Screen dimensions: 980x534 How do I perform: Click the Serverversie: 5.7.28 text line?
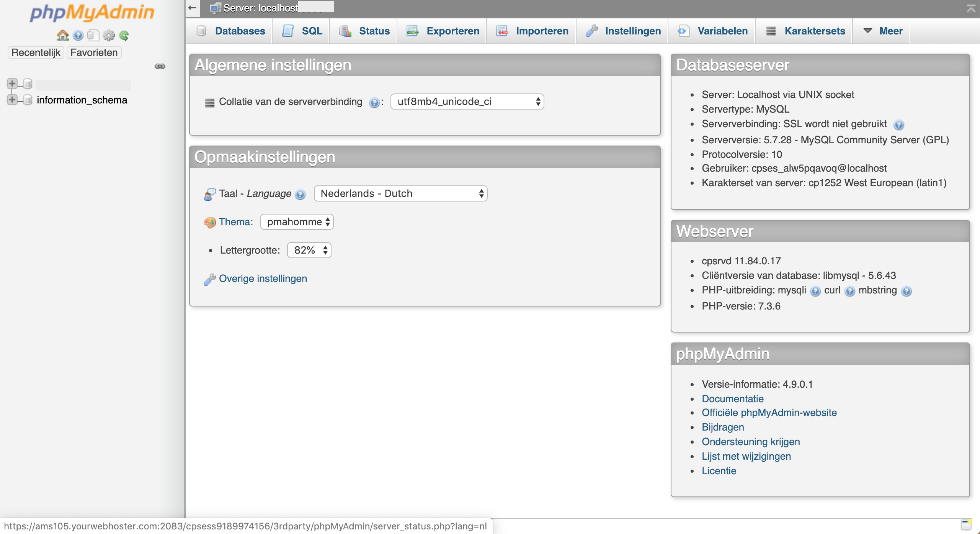point(825,140)
